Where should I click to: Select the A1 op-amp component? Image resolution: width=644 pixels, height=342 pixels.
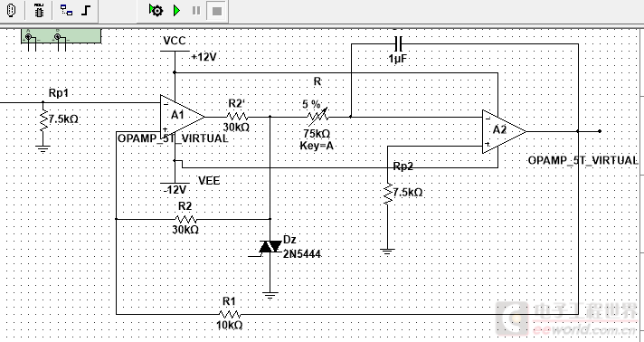182,117
